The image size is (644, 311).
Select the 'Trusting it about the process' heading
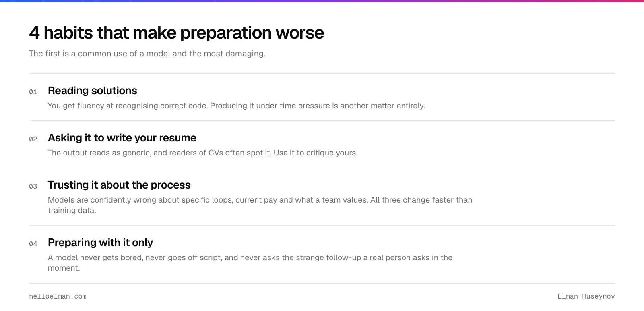tap(119, 185)
